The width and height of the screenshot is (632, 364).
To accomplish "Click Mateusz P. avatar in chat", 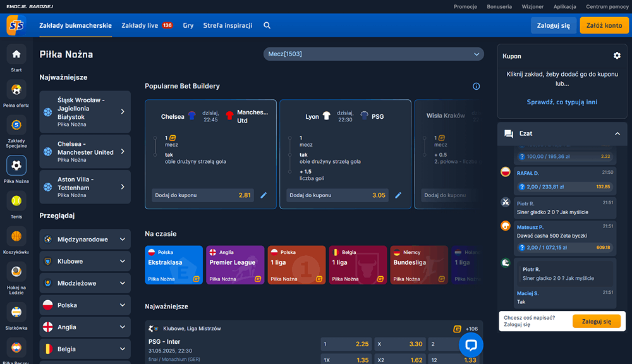I will (506, 226).
